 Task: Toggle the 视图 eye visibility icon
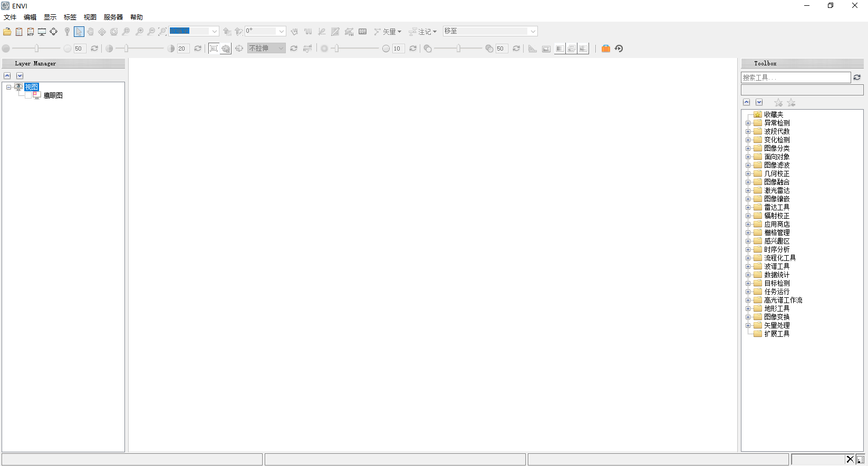click(18, 87)
